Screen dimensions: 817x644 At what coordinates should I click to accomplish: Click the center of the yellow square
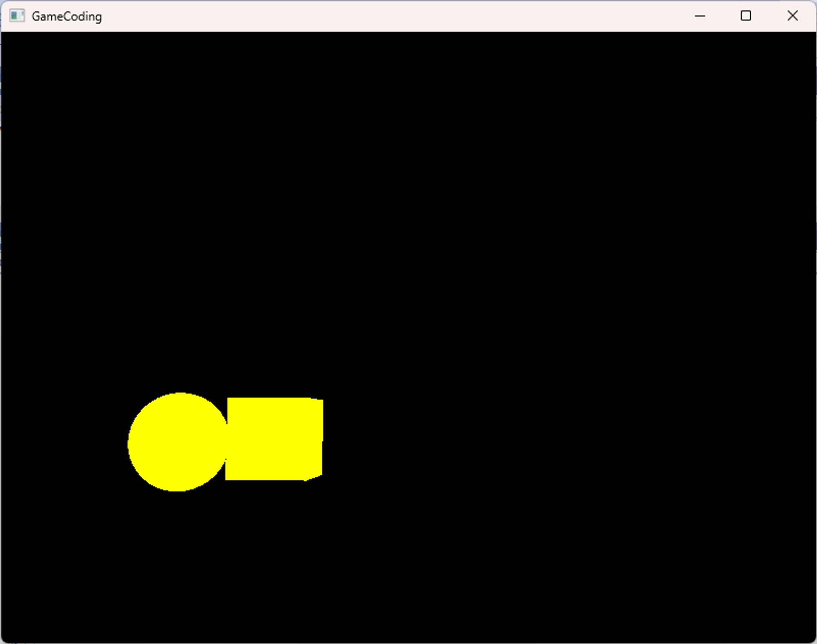(x=274, y=439)
